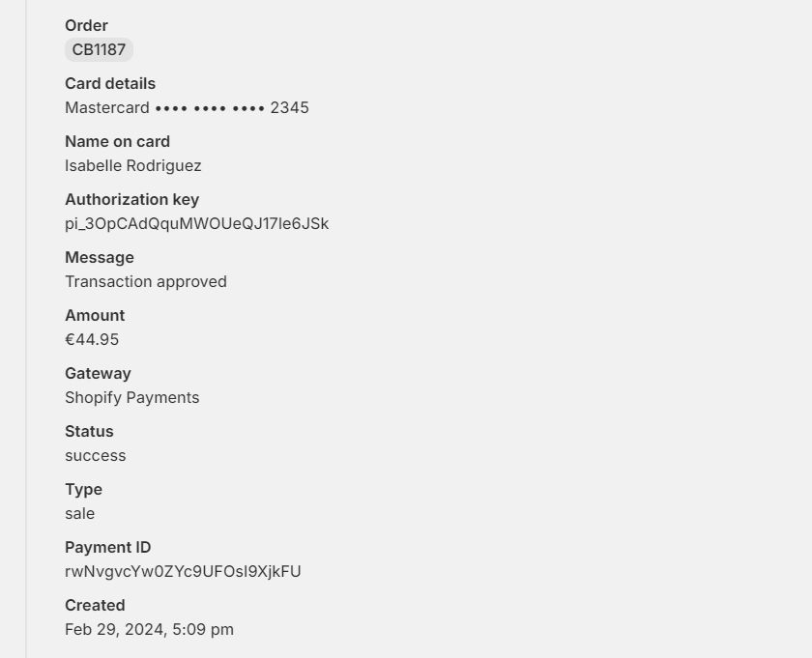Click the Card details heading

(x=110, y=83)
